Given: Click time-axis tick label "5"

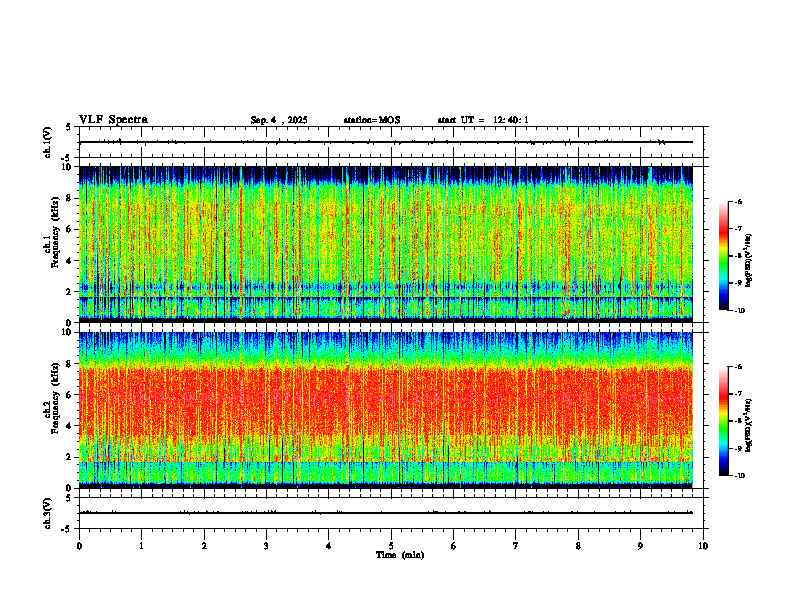Looking at the screenshot, I should click(x=391, y=546).
